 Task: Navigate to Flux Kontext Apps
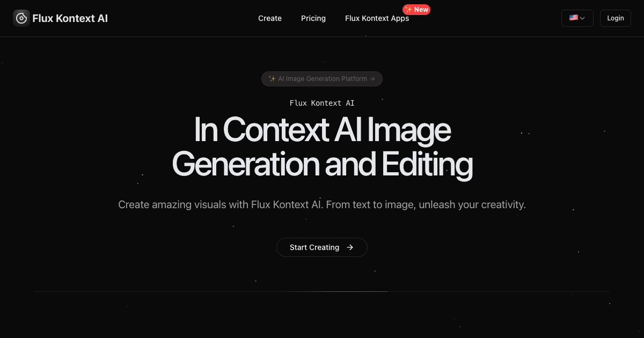click(x=377, y=18)
